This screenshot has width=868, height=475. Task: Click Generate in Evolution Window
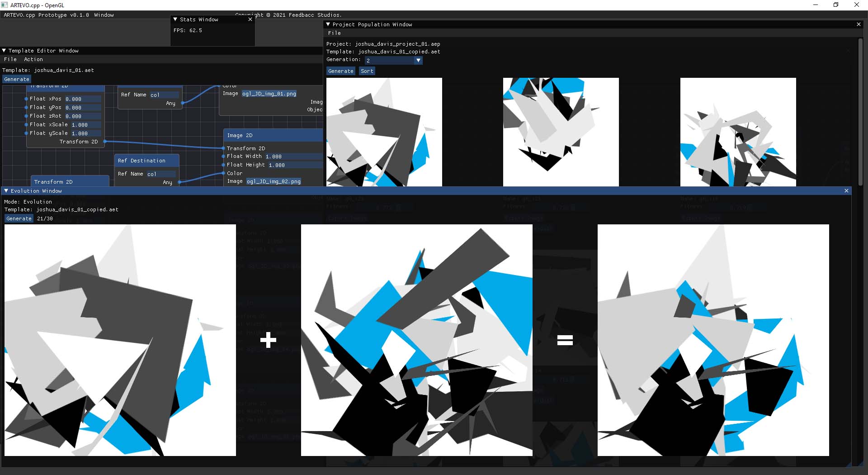(x=19, y=218)
